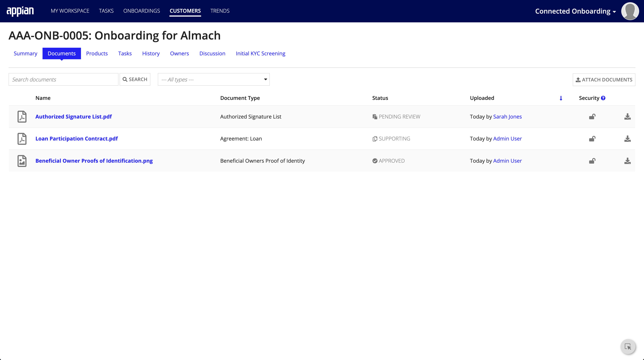This screenshot has width=644, height=360.
Task: Click the supporting status copy icon
Action: (375, 139)
